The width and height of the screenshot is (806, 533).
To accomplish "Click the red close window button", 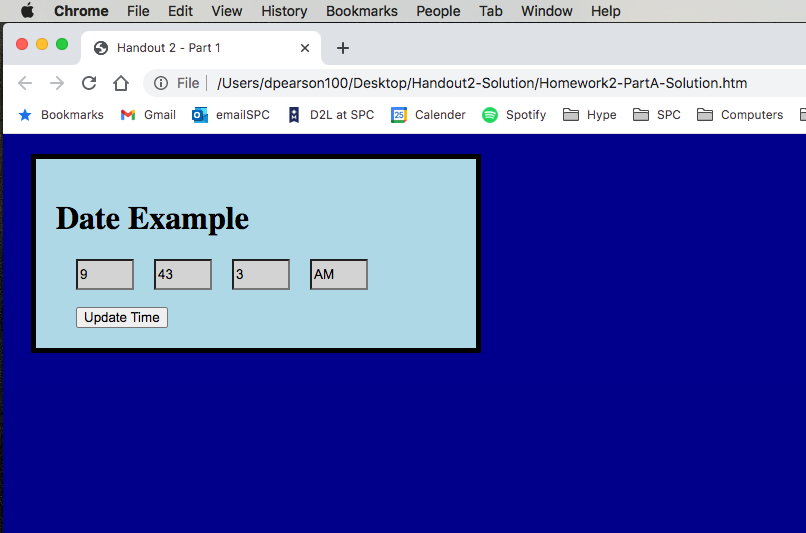I will tap(22, 44).
